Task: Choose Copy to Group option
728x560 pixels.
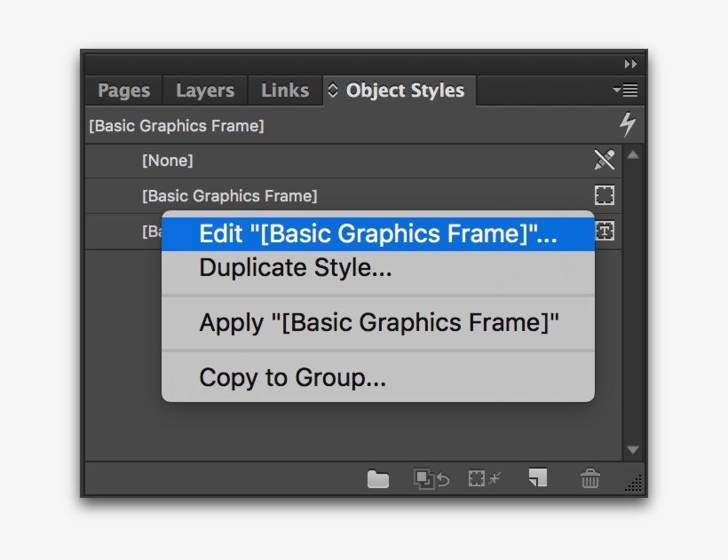Action: point(293,377)
